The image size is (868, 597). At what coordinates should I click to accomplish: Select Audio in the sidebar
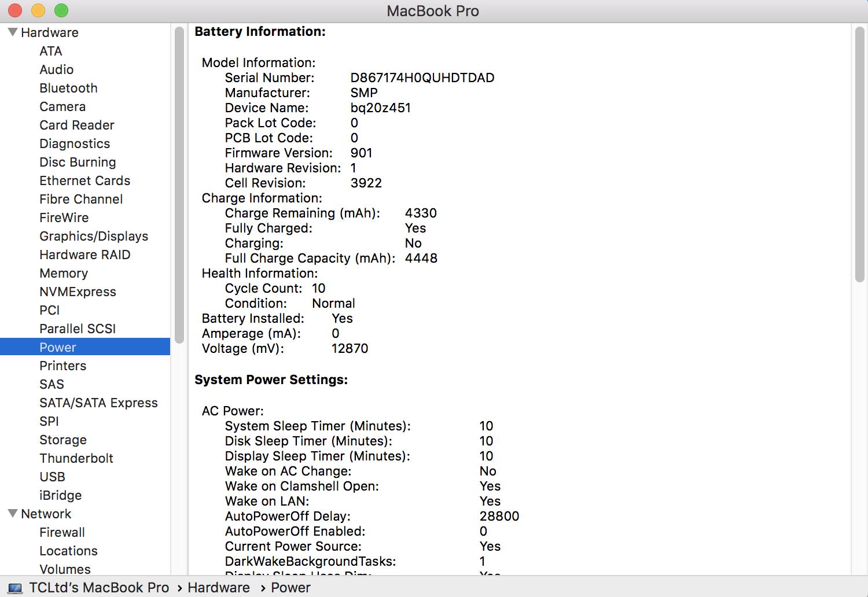[57, 69]
